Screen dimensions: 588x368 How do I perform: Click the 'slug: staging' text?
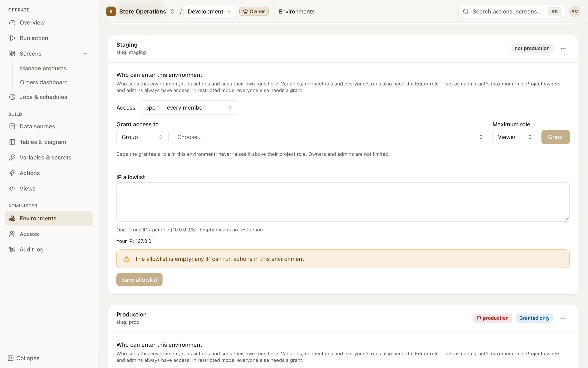(x=131, y=52)
